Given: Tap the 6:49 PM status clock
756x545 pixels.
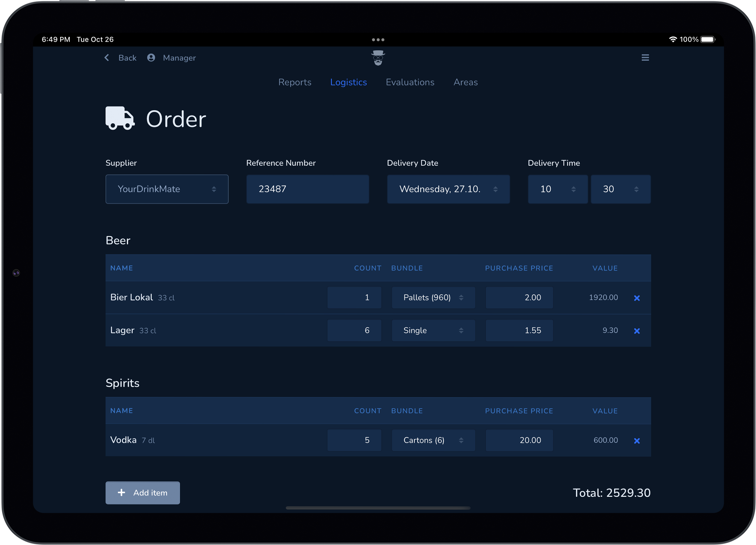Looking at the screenshot, I should pos(56,39).
